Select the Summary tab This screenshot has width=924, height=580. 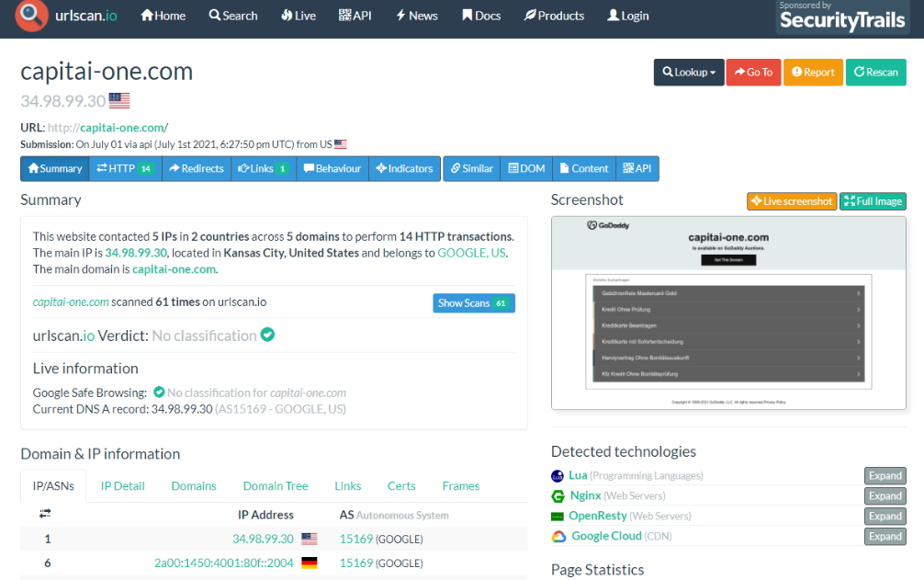click(x=55, y=168)
